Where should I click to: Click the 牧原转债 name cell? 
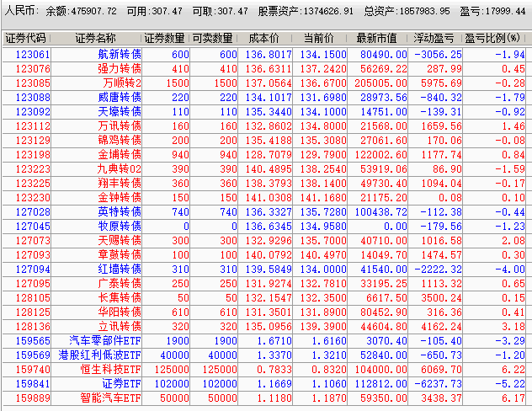(120, 226)
